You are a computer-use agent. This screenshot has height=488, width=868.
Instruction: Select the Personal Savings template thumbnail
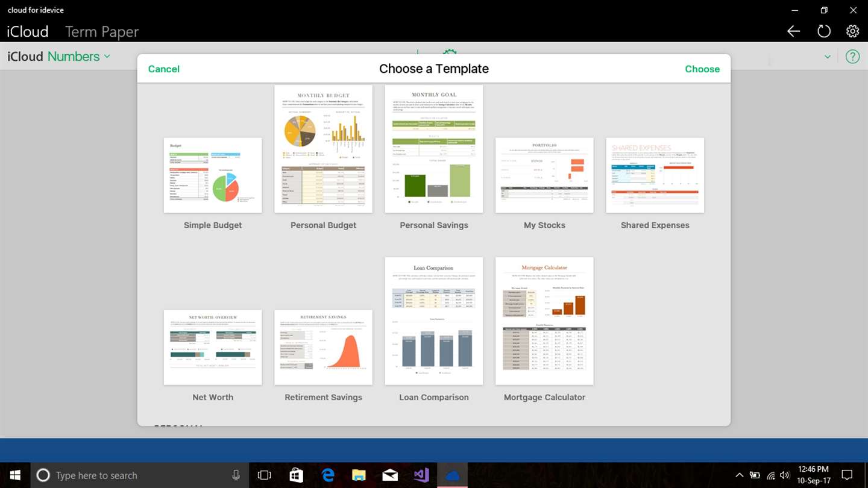tap(434, 149)
